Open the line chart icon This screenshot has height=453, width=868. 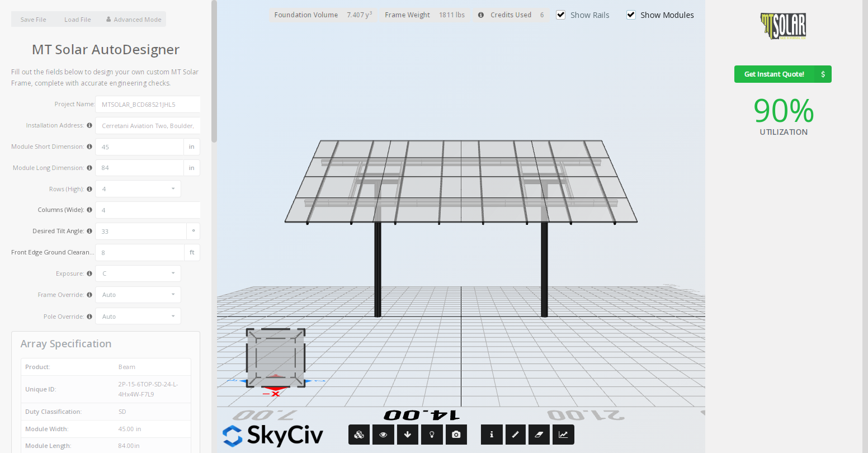tap(563, 435)
